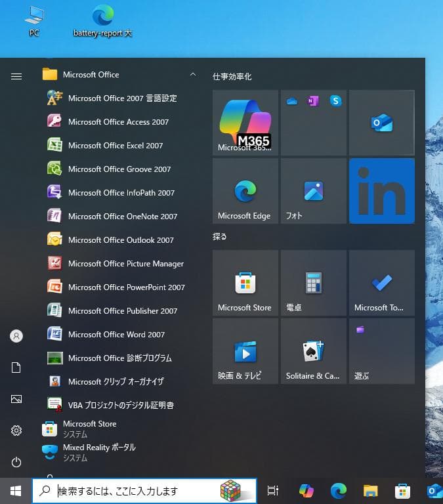Open Documents from the Start sidebar

16,367
